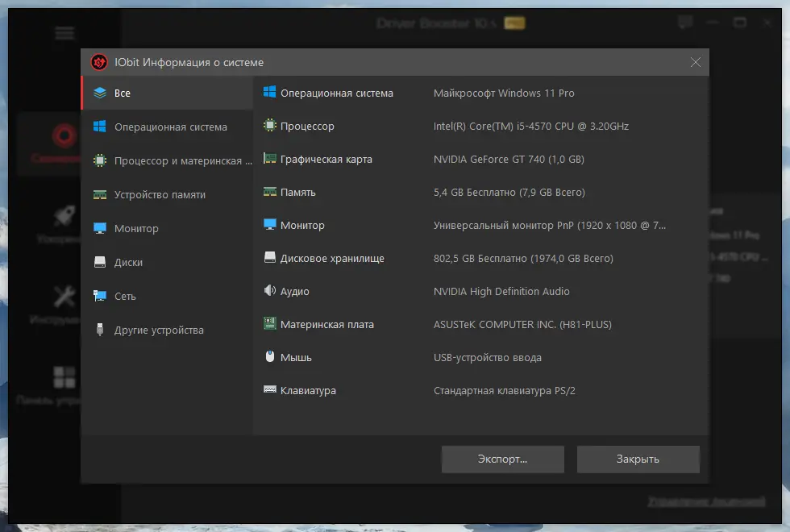Click the feedback chat icon in Driver Booster title bar
Image resolution: width=790 pixels, height=532 pixels.
point(685,23)
